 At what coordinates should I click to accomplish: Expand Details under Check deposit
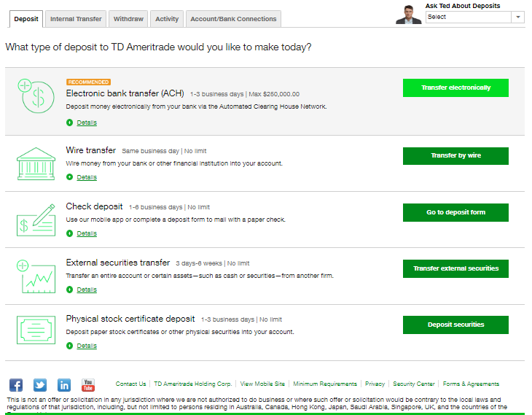click(x=86, y=233)
